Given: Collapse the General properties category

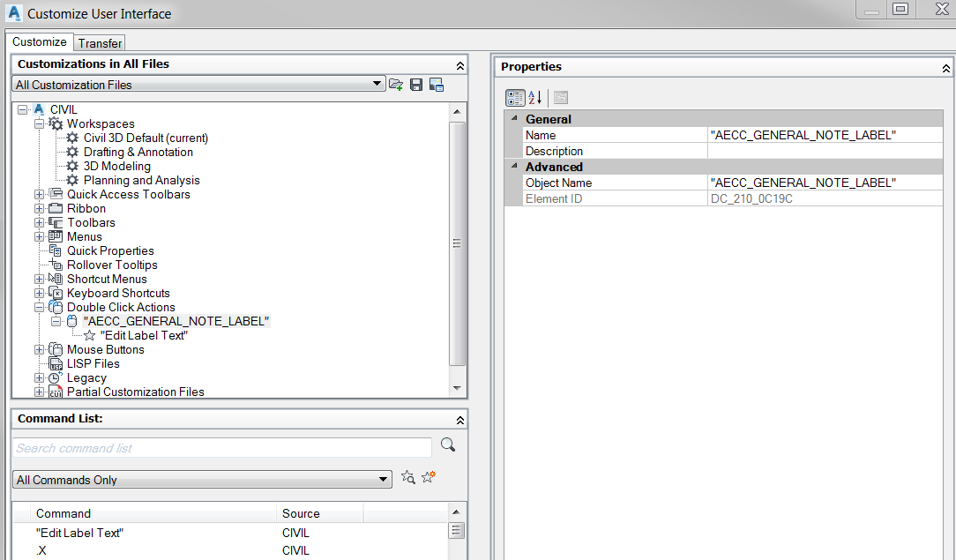Looking at the screenshot, I should [514, 118].
